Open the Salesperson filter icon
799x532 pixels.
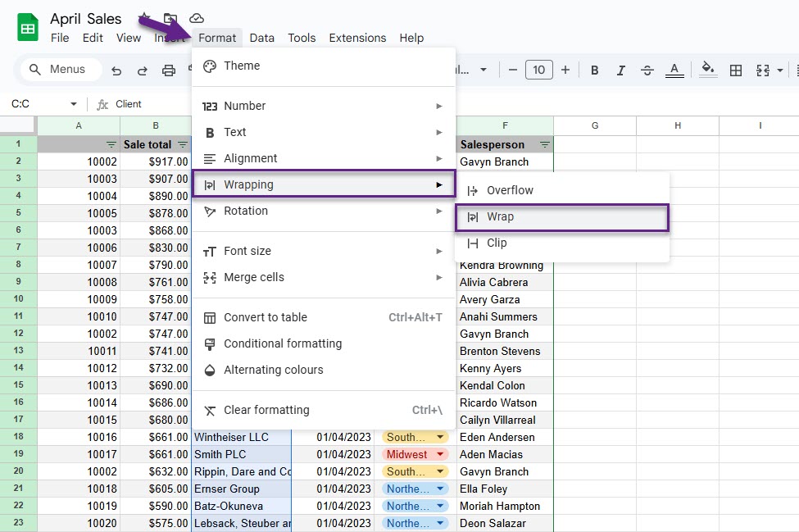pyautogui.click(x=545, y=145)
